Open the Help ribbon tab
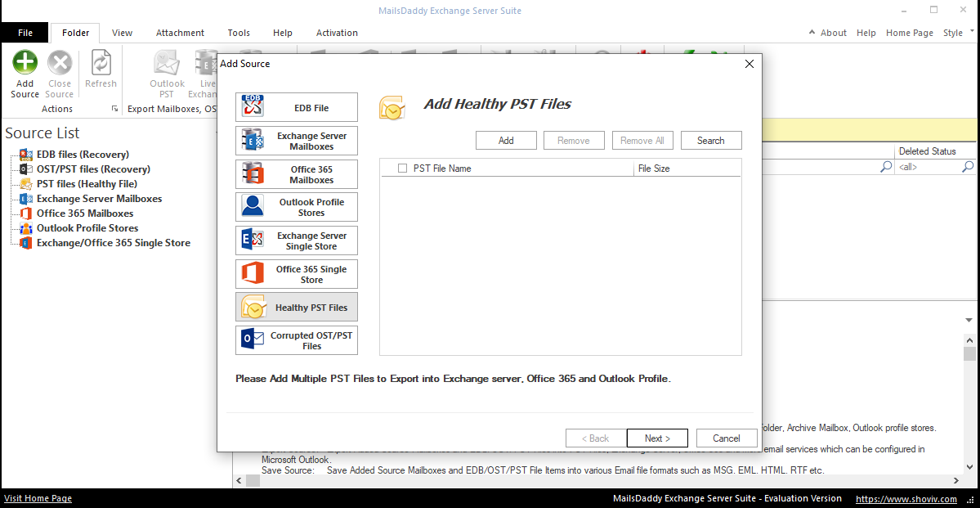The image size is (980, 508). (283, 33)
